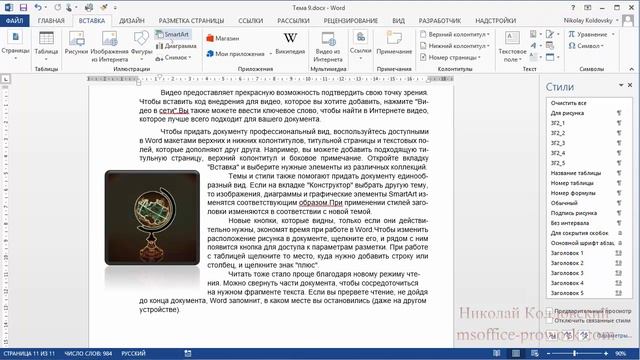
Task: Open Параметры link in Стили pane
Action: coord(614,336)
